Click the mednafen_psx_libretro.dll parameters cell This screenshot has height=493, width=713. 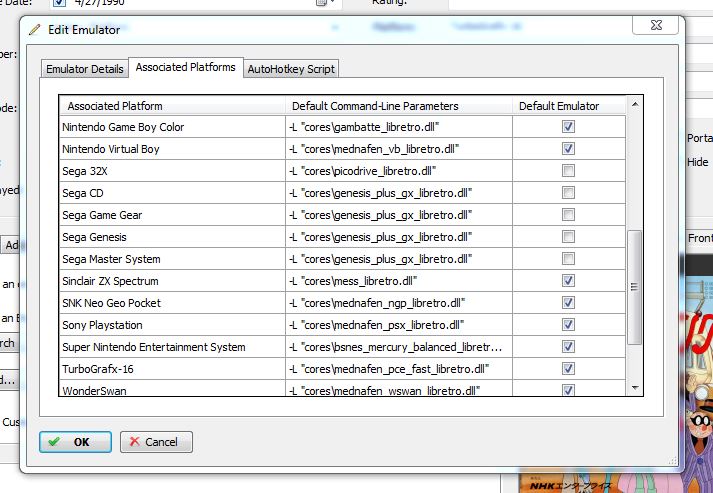pos(399,325)
